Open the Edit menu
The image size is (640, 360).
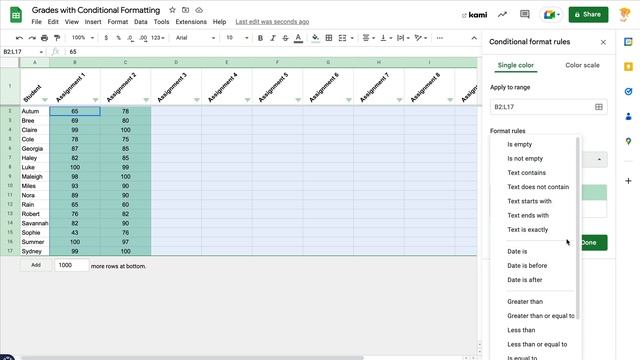(53, 22)
